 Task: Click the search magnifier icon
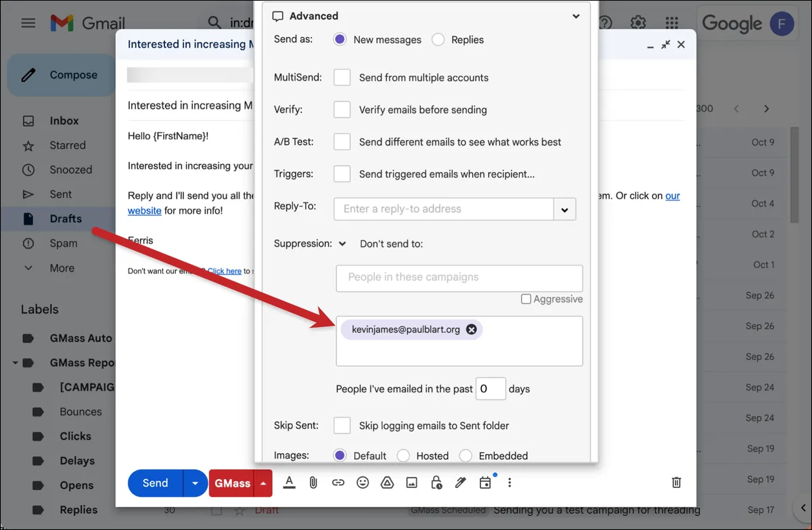[215, 23]
